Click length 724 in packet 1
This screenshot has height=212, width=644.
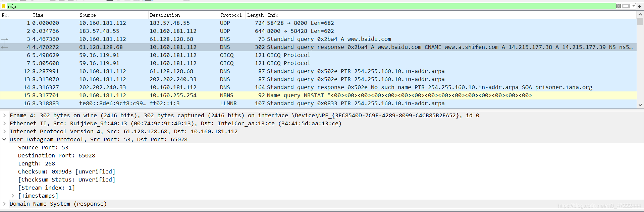click(260, 23)
